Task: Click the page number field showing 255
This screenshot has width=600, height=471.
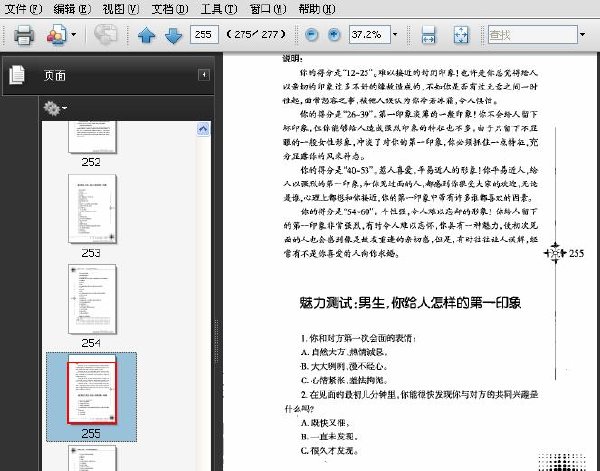Action: [x=204, y=35]
